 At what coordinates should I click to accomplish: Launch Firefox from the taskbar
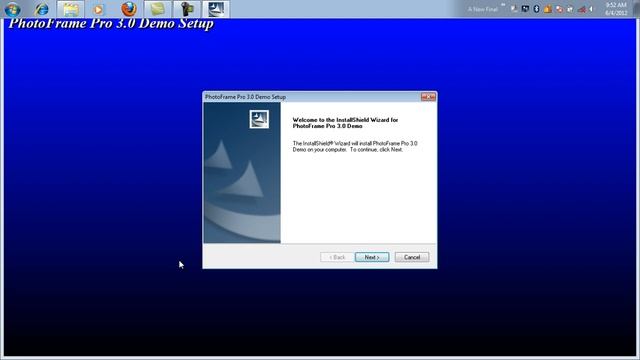pos(129,9)
